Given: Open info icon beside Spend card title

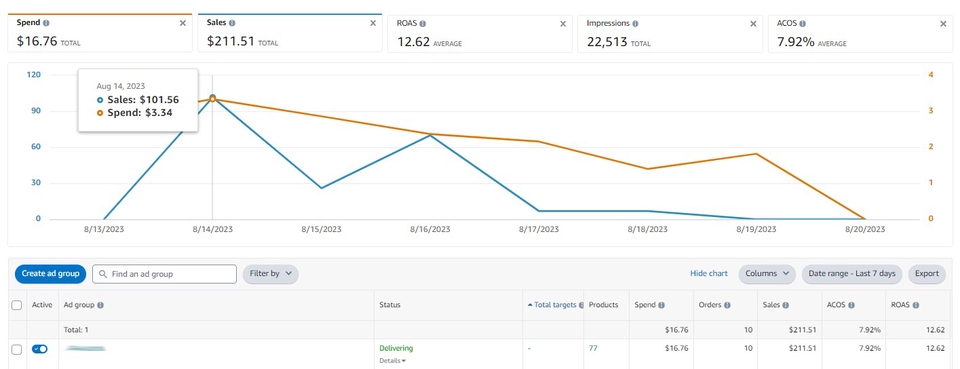Looking at the screenshot, I should pos(47,23).
